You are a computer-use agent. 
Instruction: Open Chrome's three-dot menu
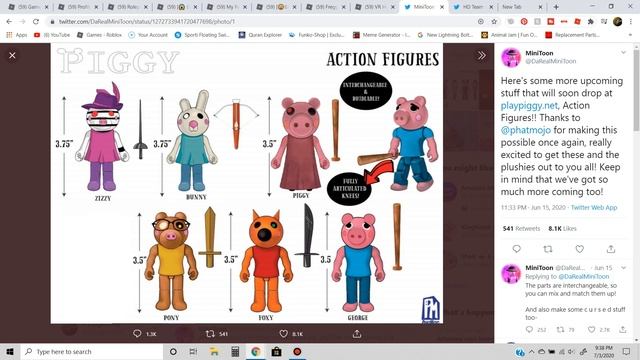(631, 21)
